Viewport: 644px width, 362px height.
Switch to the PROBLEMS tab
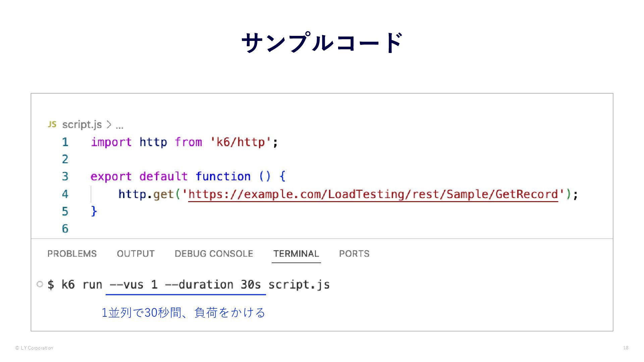(x=72, y=254)
